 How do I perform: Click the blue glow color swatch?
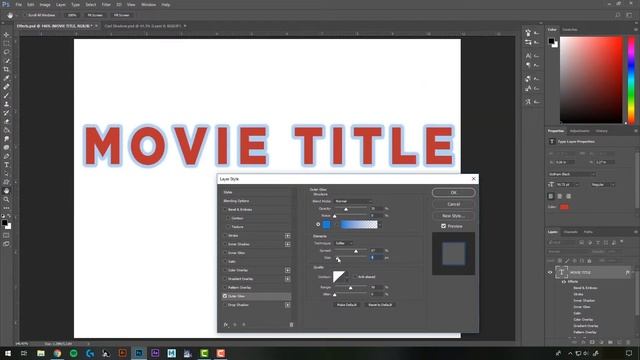tap(327, 224)
